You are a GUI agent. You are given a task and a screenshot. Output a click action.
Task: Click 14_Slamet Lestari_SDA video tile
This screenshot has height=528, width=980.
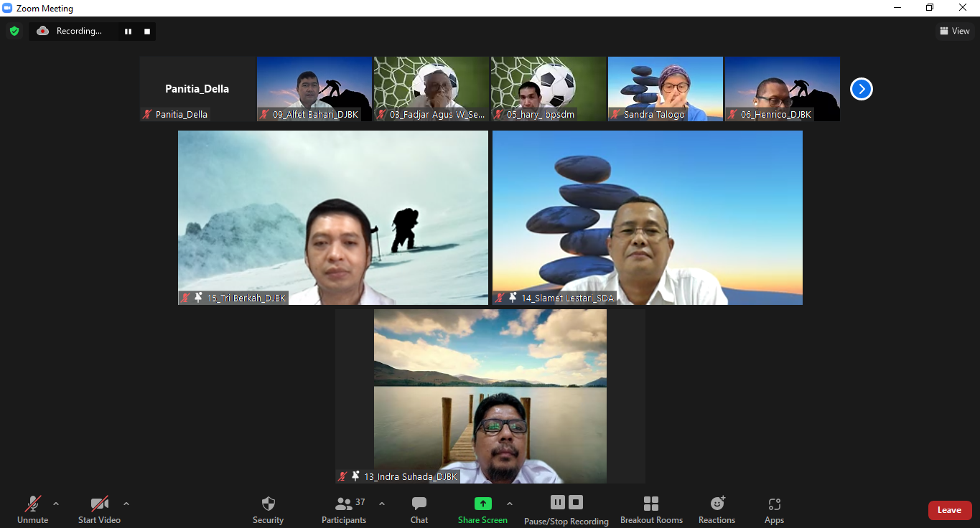tap(648, 217)
